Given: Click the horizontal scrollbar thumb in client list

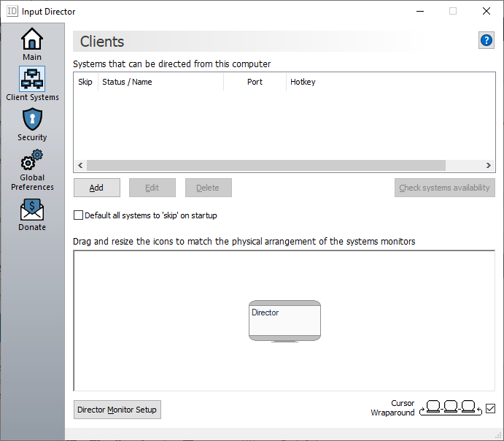Looking at the screenshot, I should [x=266, y=165].
